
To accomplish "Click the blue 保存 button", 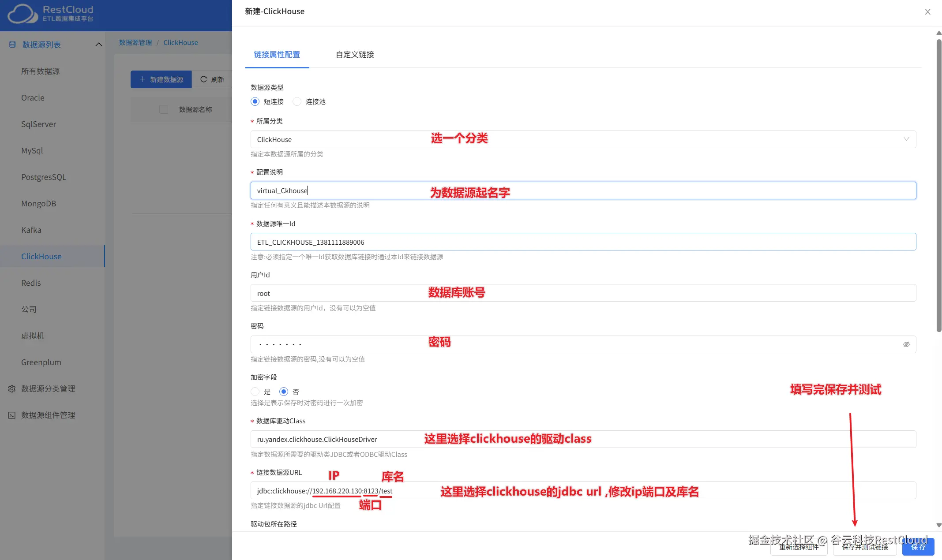I will 918,547.
